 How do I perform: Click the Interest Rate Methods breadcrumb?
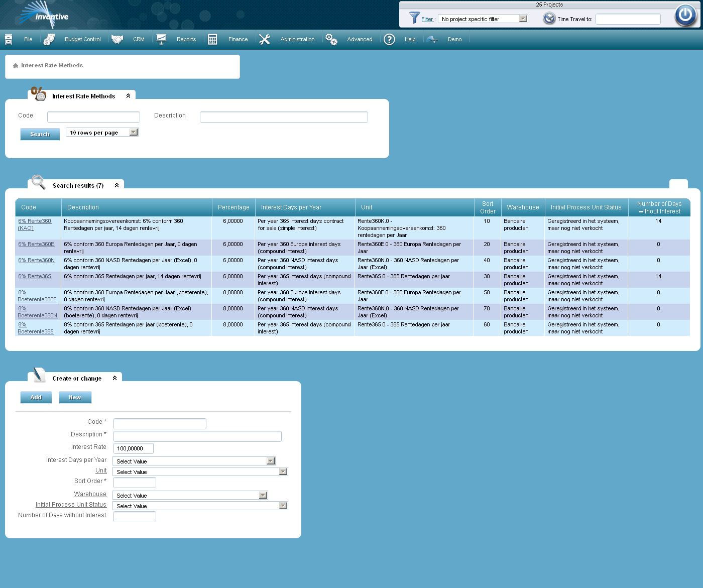point(52,65)
